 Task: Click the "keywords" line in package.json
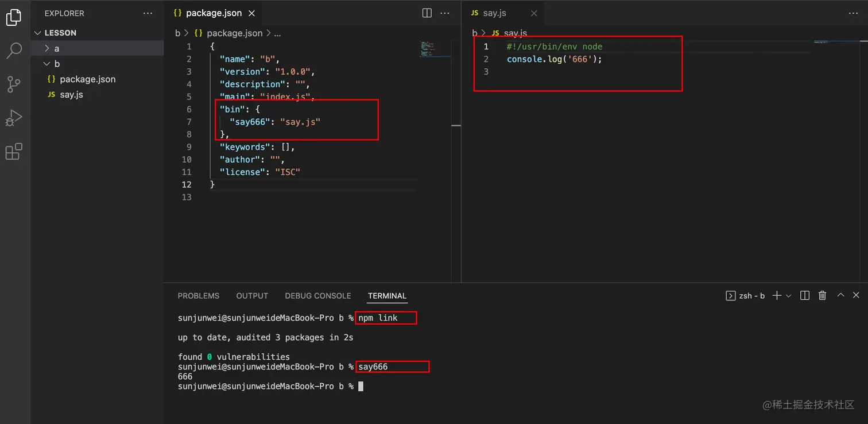pyautogui.click(x=257, y=147)
